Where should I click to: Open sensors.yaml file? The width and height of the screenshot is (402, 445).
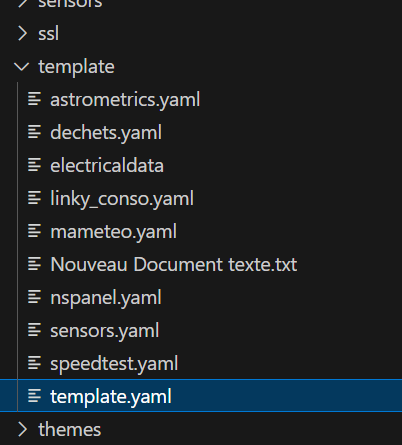click(x=105, y=330)
